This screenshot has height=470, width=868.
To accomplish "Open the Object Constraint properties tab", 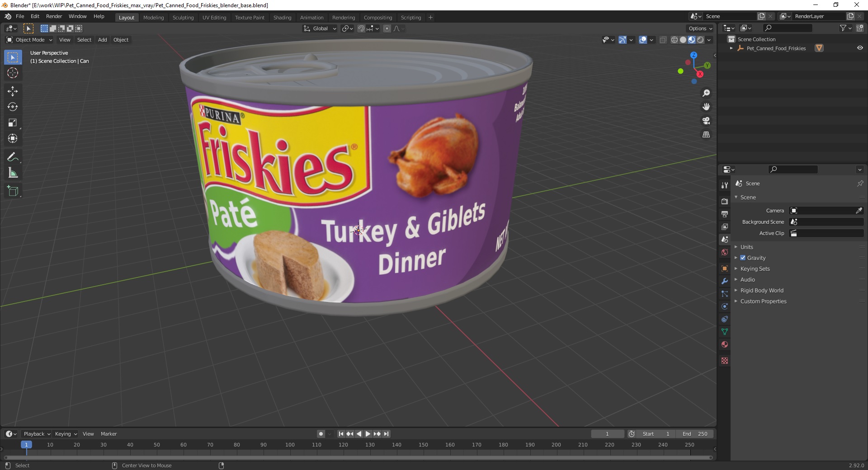I will 725,319.
